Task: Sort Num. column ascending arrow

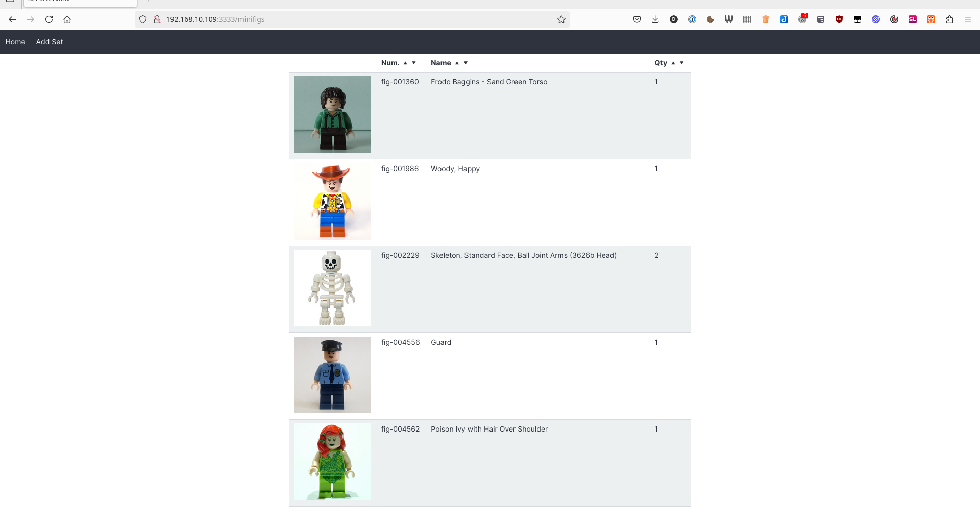Action: [405, 63]
